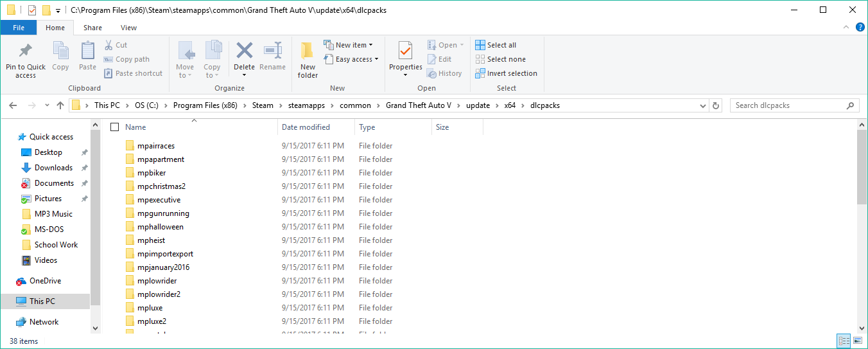Open the File menu
Screen dimensions: 868x349
pos(19,28)
